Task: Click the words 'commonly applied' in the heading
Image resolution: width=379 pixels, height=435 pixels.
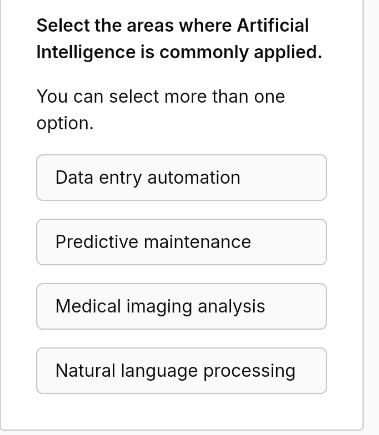Action: [x=240, y=53]
